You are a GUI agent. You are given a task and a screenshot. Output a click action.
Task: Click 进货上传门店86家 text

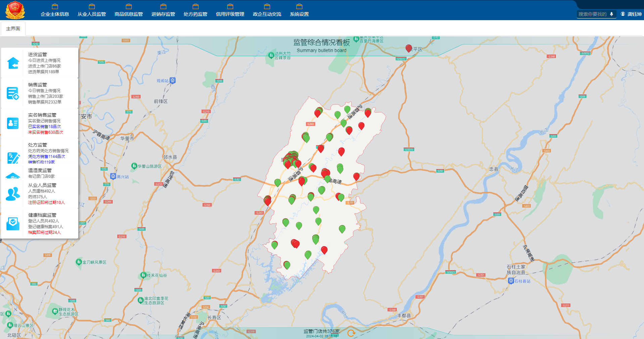(x=45, y=66)
